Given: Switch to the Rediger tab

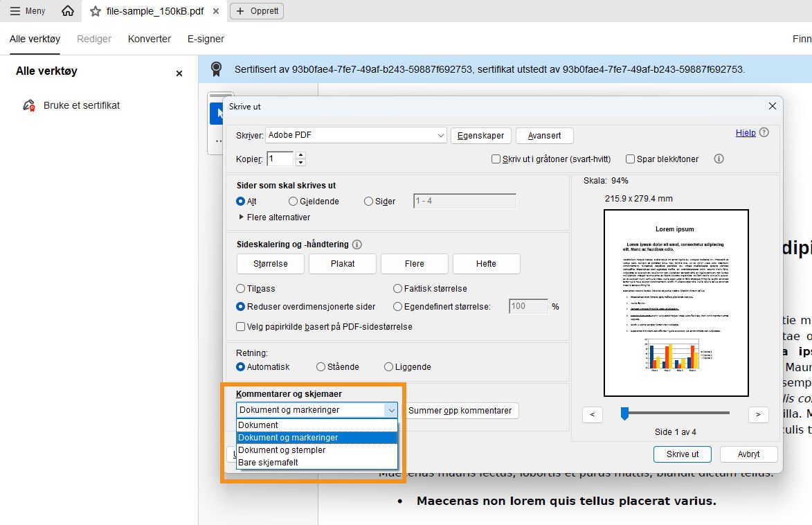Looking at the screenshot, I should click(x=93, y=39).
